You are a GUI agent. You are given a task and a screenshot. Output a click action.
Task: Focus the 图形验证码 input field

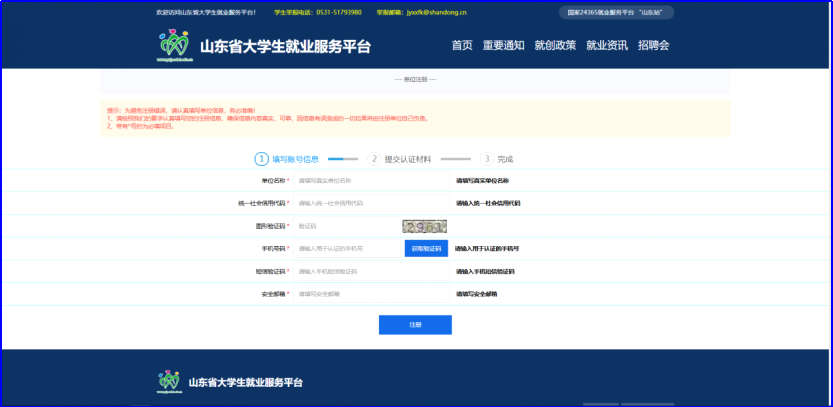click(347, 226)
